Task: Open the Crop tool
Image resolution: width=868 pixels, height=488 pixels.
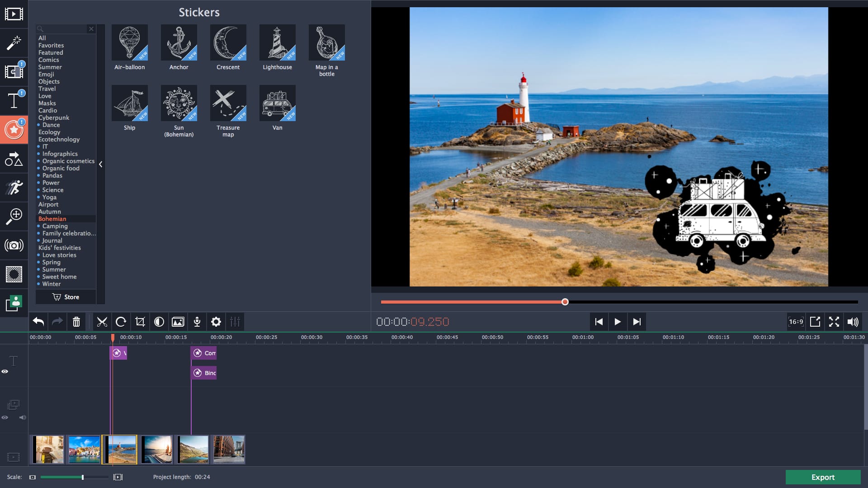Action: click(x=140, y=322)
